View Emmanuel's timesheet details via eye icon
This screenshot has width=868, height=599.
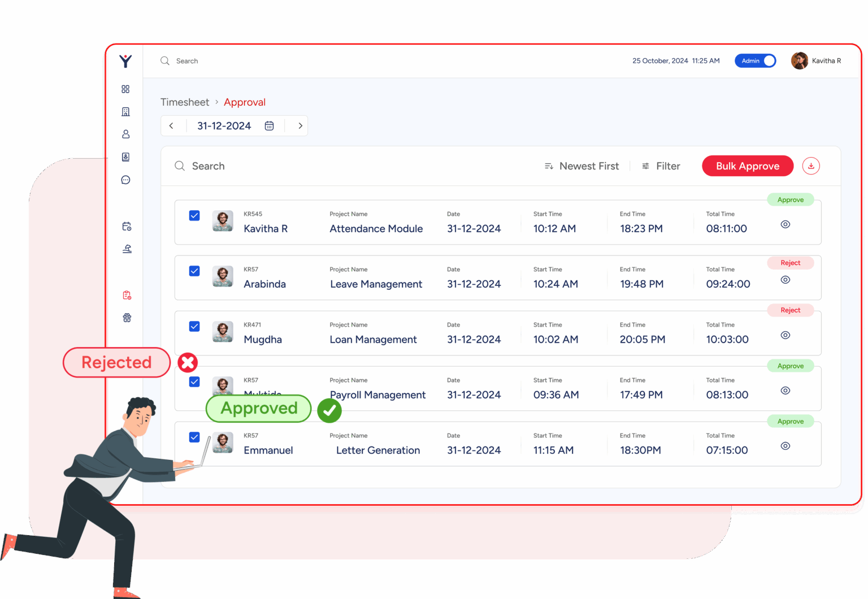tap(785, 446)
